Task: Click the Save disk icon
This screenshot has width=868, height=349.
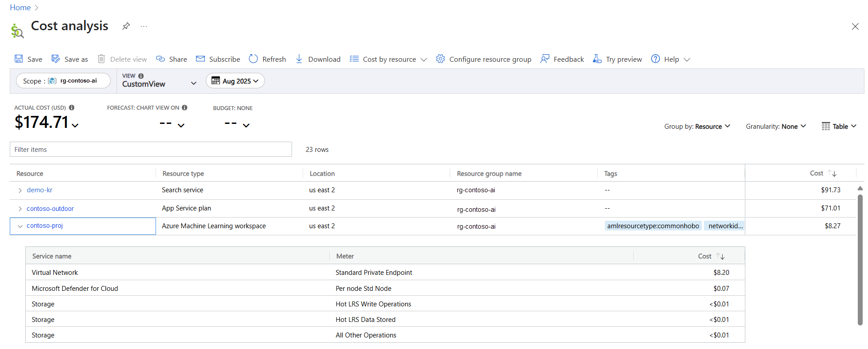Action: tap(19, 59)
